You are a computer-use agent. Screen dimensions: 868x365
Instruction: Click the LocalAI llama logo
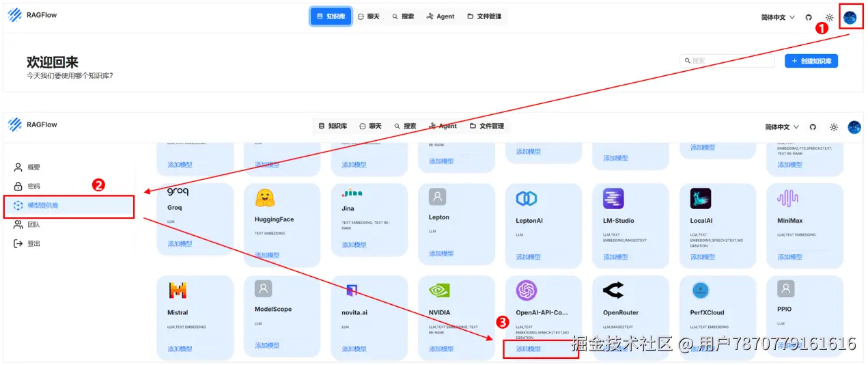pos(701,199)
